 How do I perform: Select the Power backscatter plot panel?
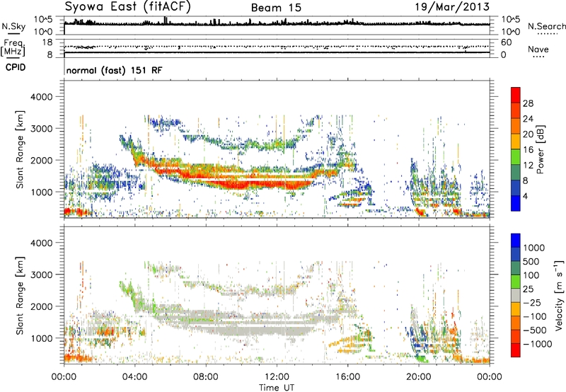point(277,149)
